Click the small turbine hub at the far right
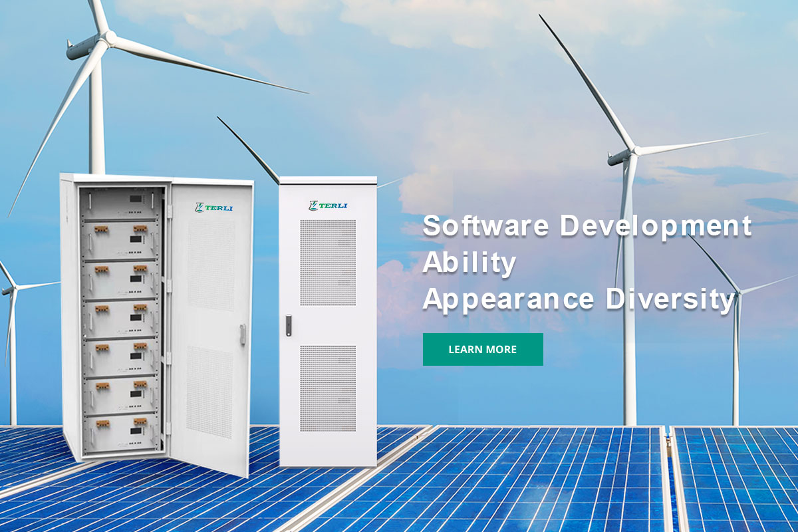Image resolution: width=798 pixels, height=532 pixels. [735, 292]
